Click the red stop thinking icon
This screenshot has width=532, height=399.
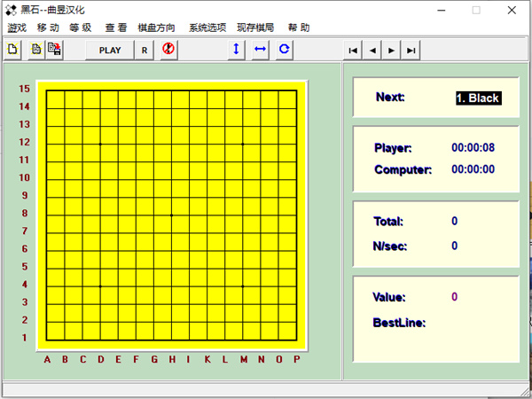click(168, 50)
